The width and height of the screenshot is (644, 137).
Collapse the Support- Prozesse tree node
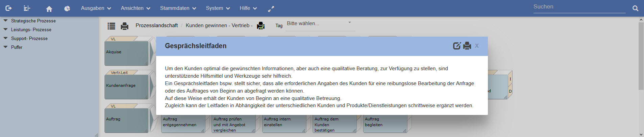(5, 38)
